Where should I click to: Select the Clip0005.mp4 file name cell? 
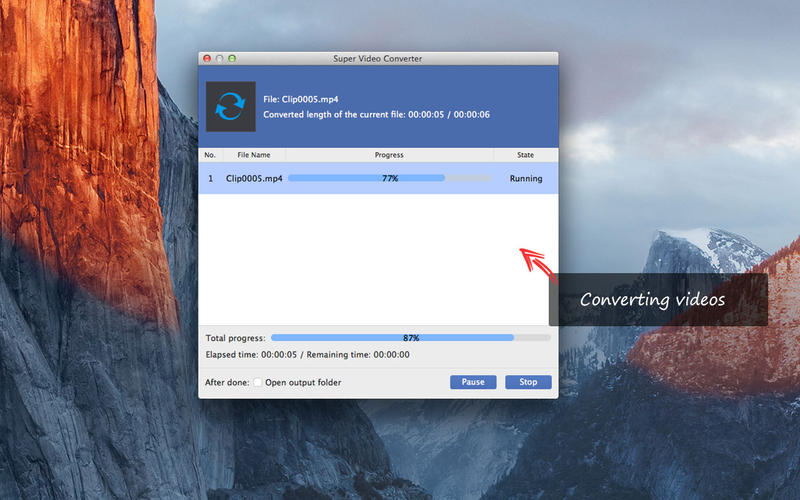click(254, 179)
